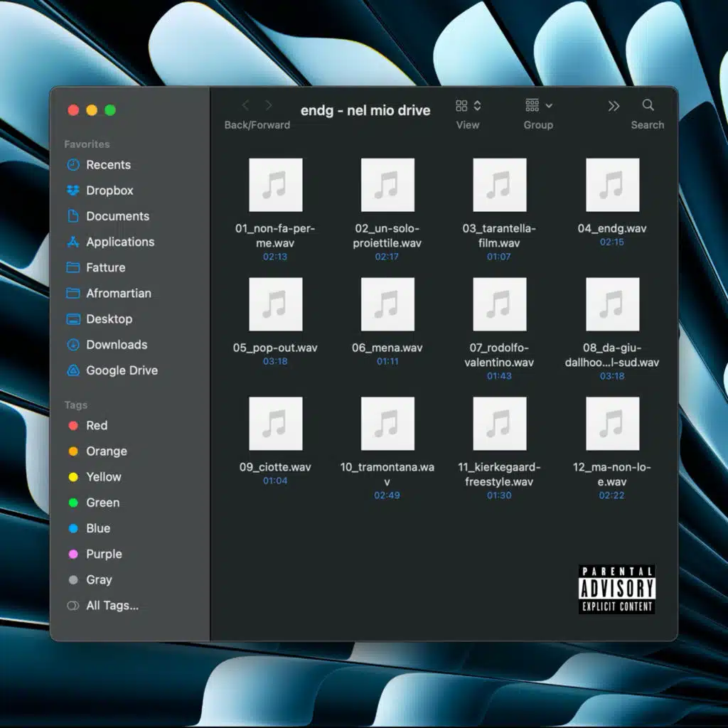Open Dropbox from the sidebar
This screenshot has height=728, width=728.
(109, 191)
